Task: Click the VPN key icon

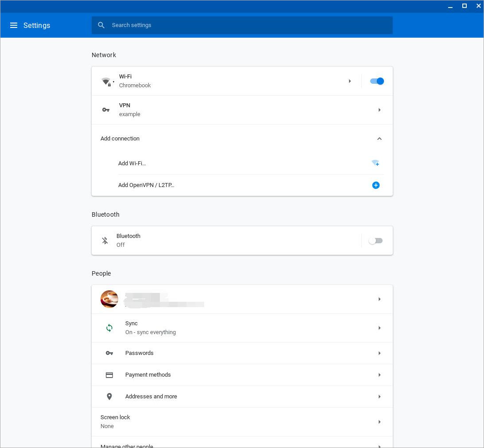Action: (x=106, y=110)
